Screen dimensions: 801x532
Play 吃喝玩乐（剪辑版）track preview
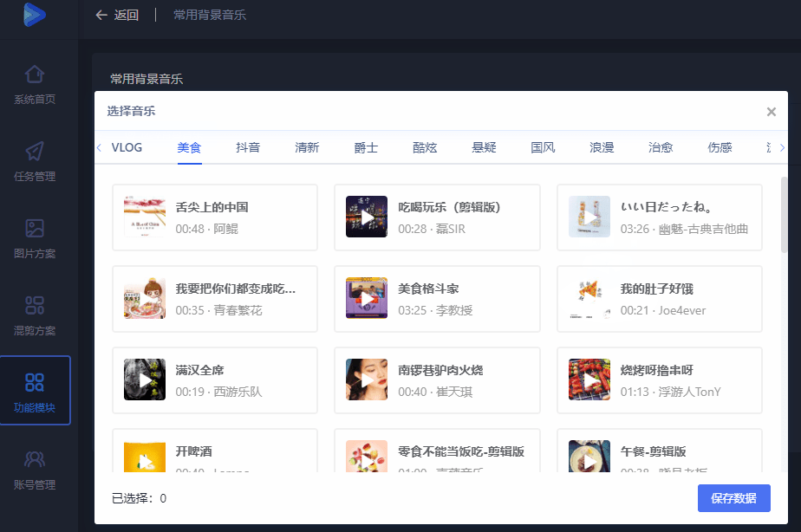point(367,217)
